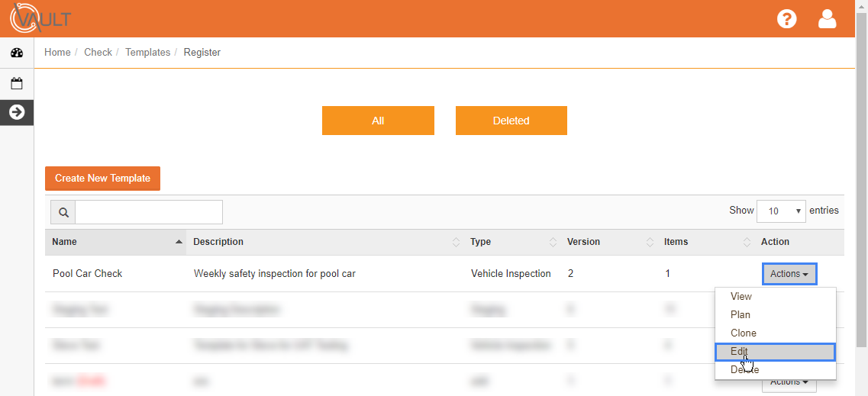868x396 pixels.
Task: Open the calendar sidebar icon
Action: pos(17,84)
